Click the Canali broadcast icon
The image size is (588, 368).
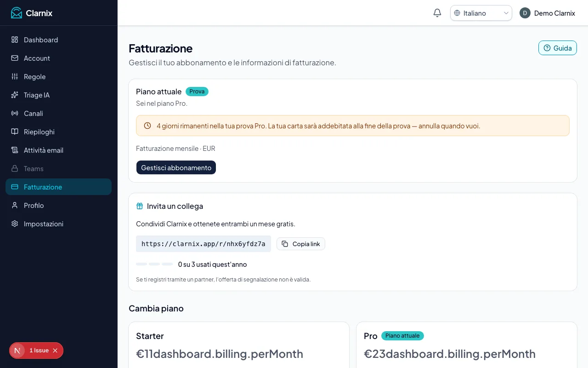click(15, 113)
